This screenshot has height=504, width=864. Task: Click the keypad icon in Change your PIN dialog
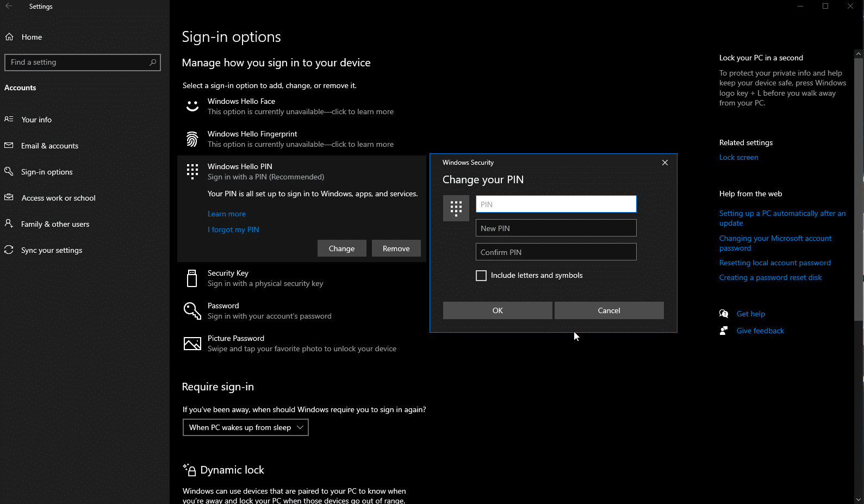coord(456,208)
